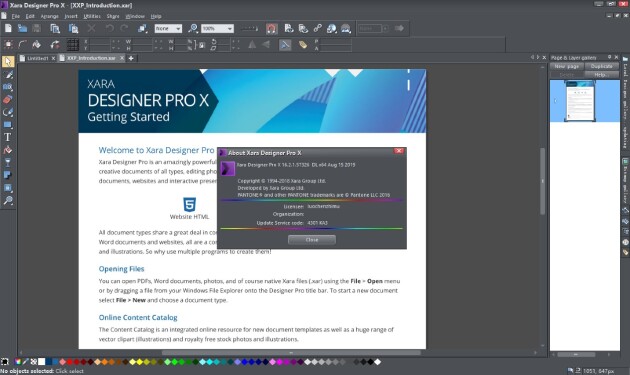Switch to the Untitled1 document tab

[x=37, y=58]
